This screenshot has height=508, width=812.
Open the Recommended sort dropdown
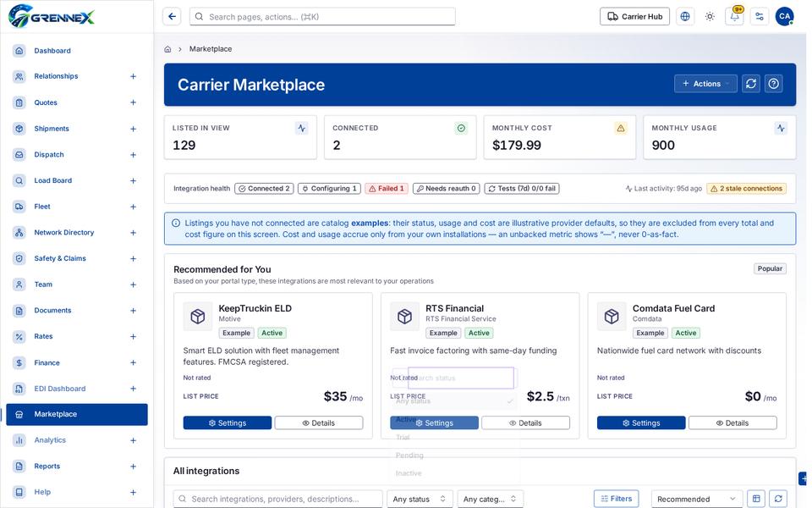(x=696, y=499)
